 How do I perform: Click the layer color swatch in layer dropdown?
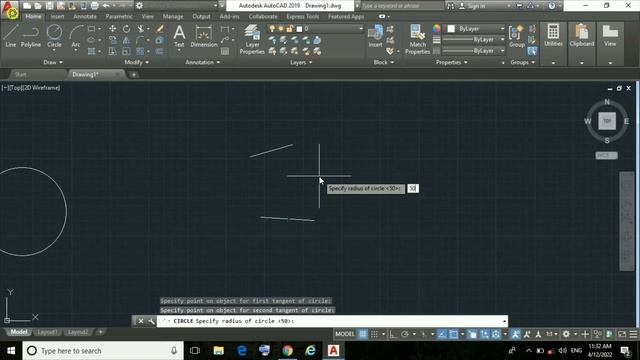[299, 29]
